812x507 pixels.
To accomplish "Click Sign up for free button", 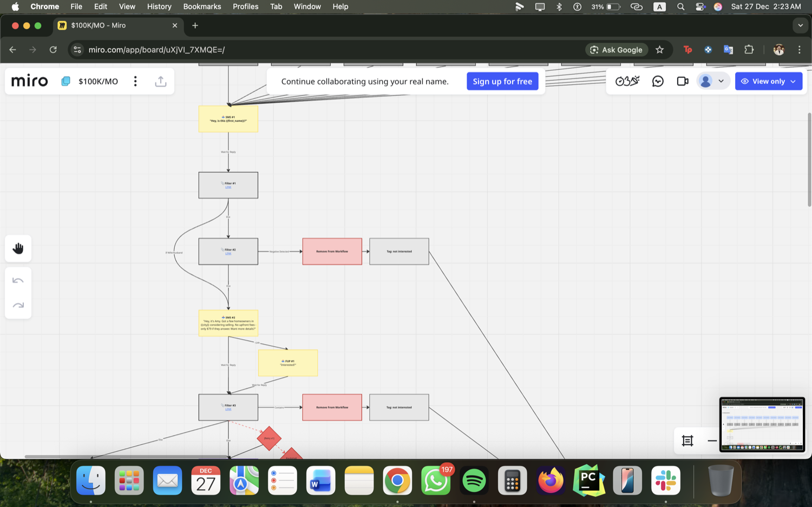I will tap(502, 81).
